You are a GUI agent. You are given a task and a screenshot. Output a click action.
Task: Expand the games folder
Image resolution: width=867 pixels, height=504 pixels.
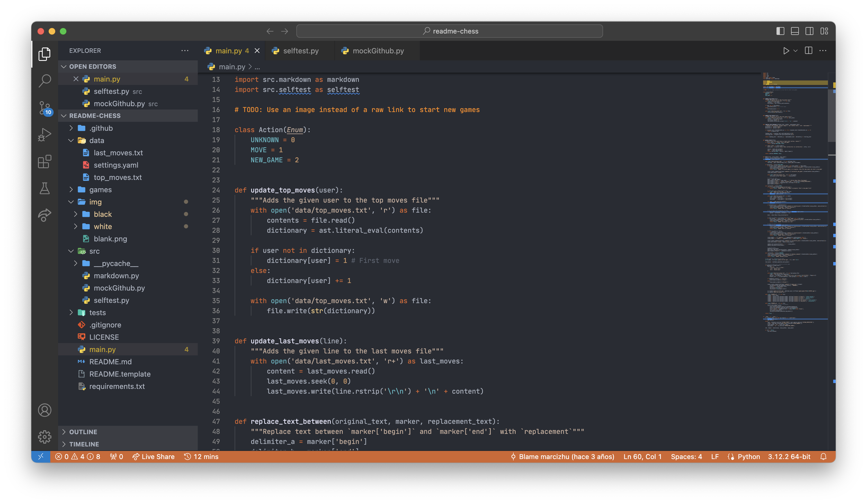(100, 190)
